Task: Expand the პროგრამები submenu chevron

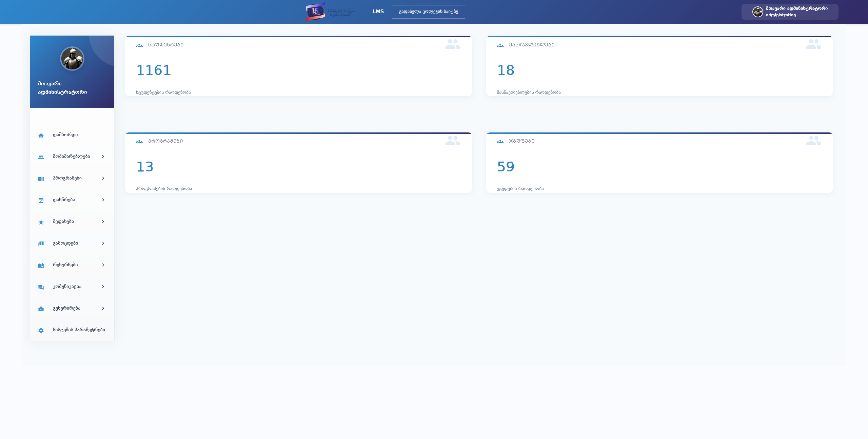Action: point(103,178)
